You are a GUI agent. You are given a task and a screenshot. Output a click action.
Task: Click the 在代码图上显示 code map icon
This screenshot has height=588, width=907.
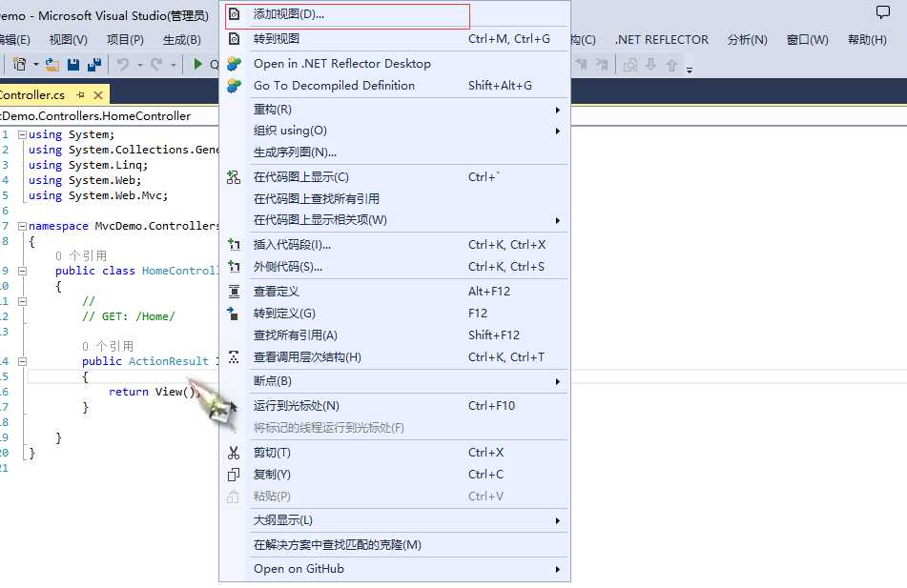click(234, 177)
